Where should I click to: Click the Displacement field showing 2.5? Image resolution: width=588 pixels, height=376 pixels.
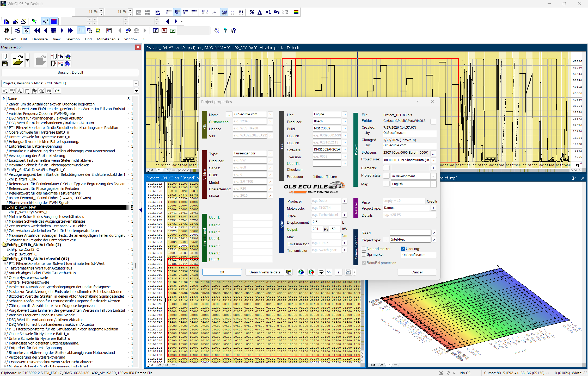coord(326,222)
